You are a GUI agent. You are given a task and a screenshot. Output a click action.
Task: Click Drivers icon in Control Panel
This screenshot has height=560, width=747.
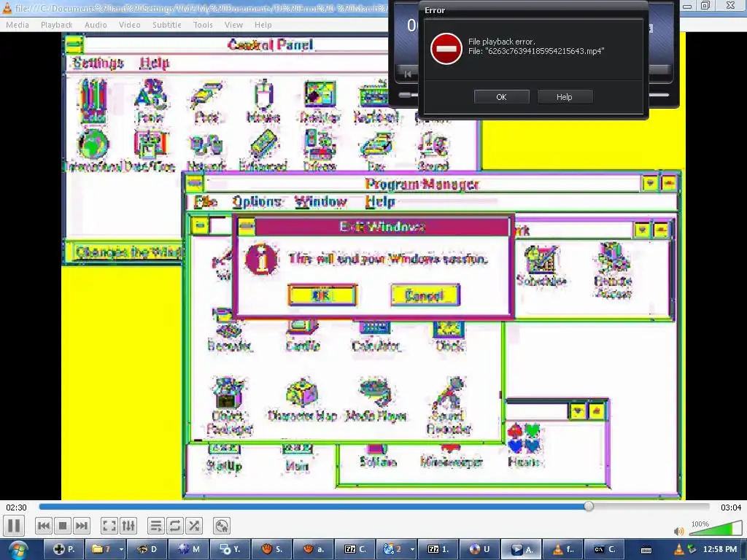tap(320, 150)
